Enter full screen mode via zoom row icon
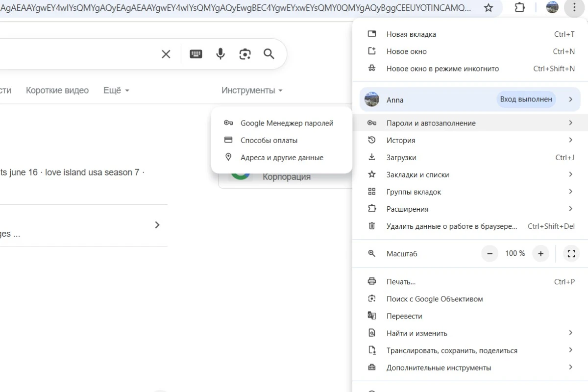The image size is (588, 392). coord(571,253)
